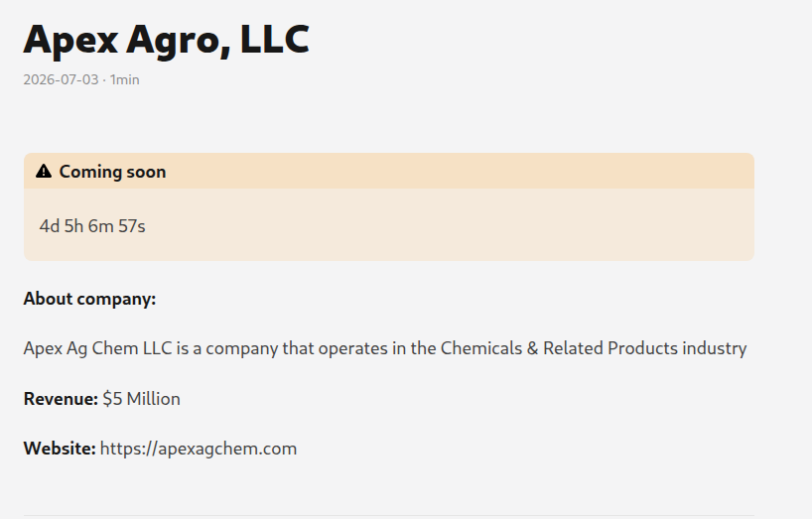Click the Apex Agro, LLC page title

click(x=166, y=40)
